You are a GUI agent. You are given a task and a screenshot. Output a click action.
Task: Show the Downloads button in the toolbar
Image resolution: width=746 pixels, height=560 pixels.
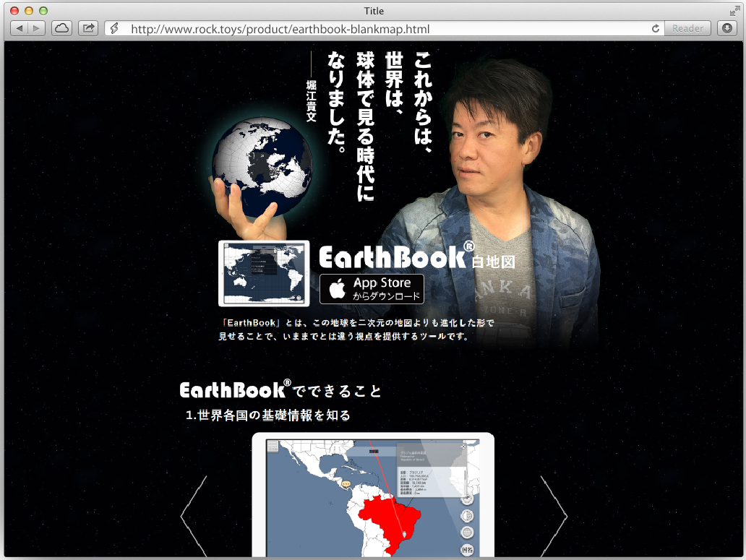point(727,28)
